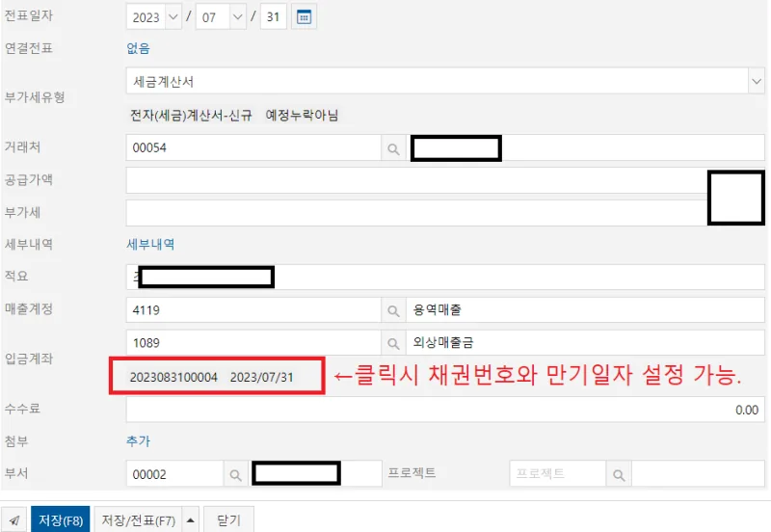Click the 없음 linked voucher link
Viewport: 771px width, 532px height.
pos(138,48)
